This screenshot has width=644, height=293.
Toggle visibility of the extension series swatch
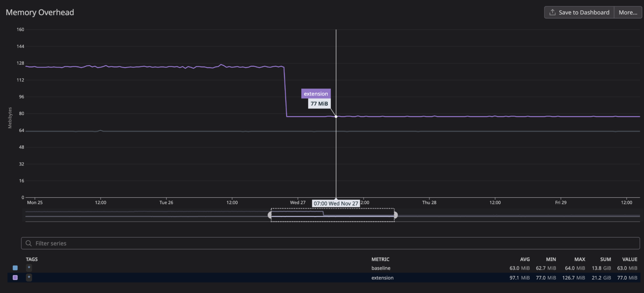tap(15, 278)
